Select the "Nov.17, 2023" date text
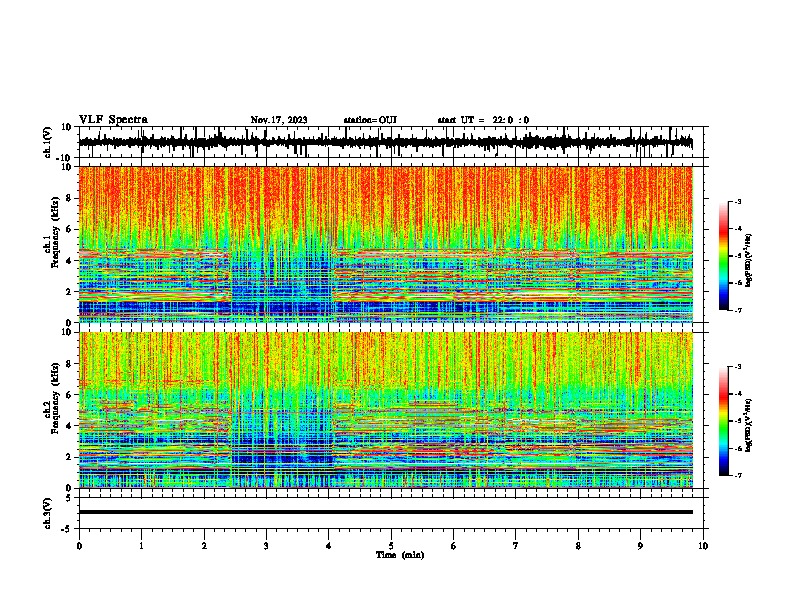Image resolution: width=792 pixels, height=612 pixels. click(x=279, y=120)
